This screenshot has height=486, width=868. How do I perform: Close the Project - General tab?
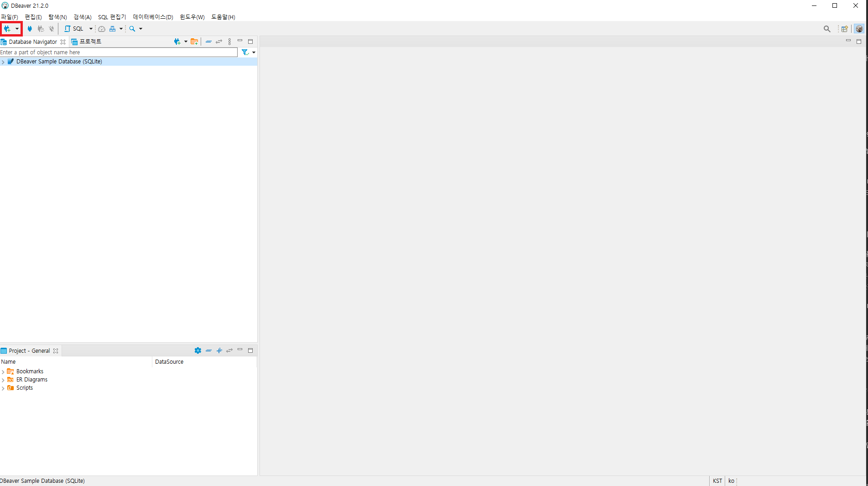point(56,351)
